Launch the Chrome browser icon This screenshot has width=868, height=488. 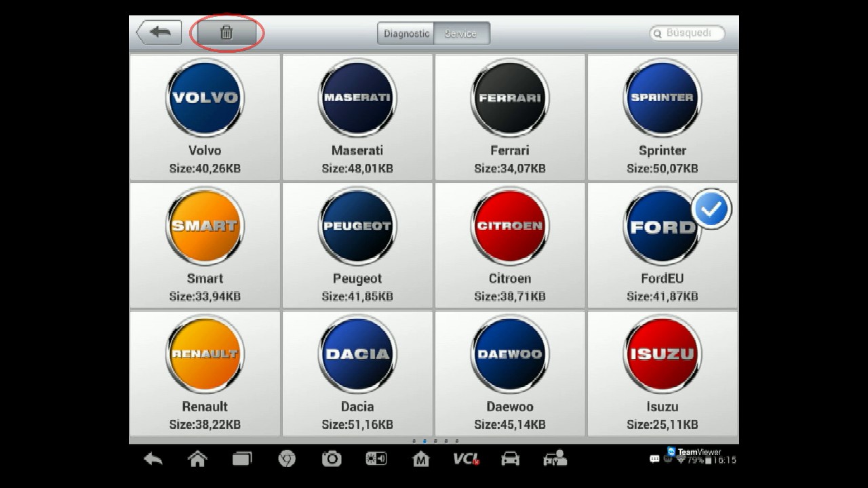point(287,459)
